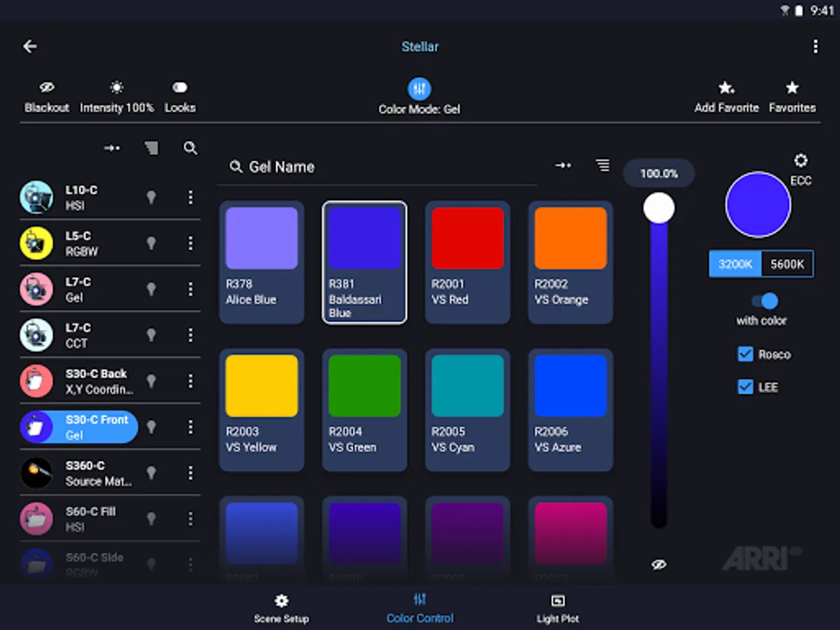Screen dimensions: 840x630
Task: Click the fixture list arrow-dot icon
Action: click(x=112, y=148)
